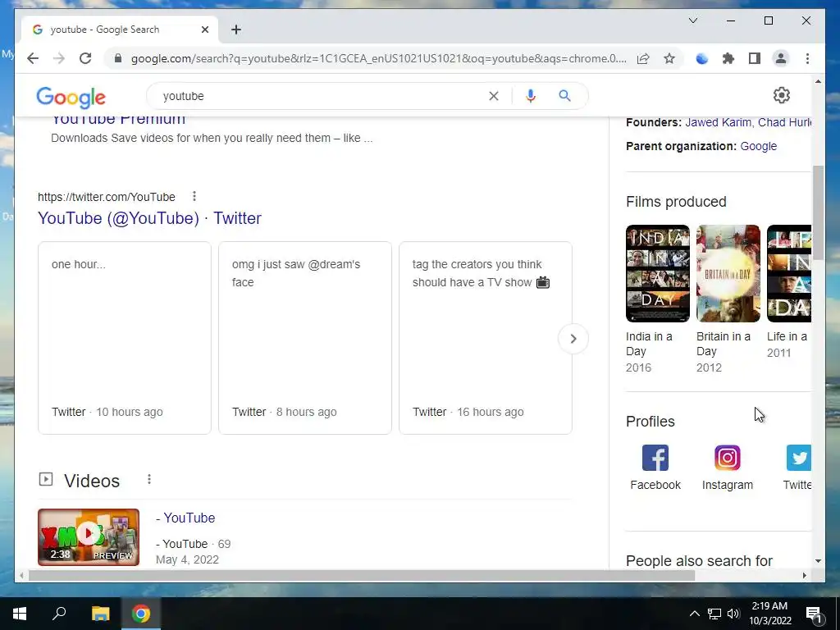
Task: Click the Chrome taskbar icon
Action: coord(141,614)
